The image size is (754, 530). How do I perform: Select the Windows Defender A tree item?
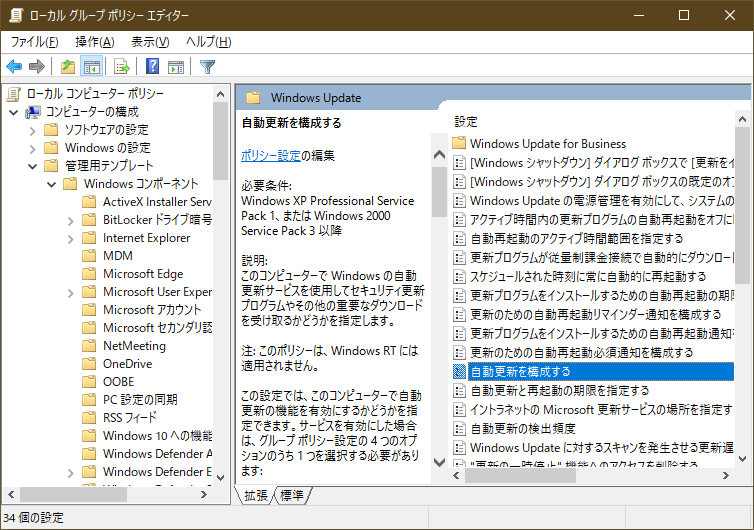click(157, 454)
